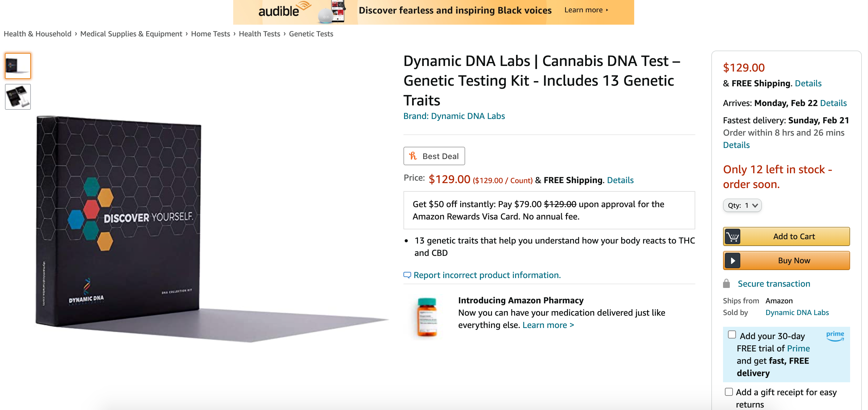
Task: Click the speech bubble report icon
Action: click(407, 275)
